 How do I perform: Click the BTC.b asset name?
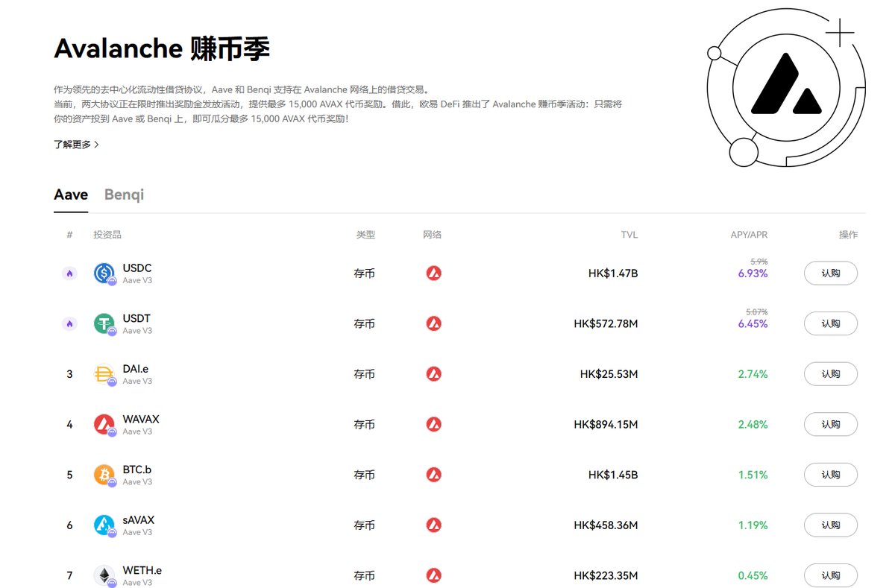(x=137, y=470)
